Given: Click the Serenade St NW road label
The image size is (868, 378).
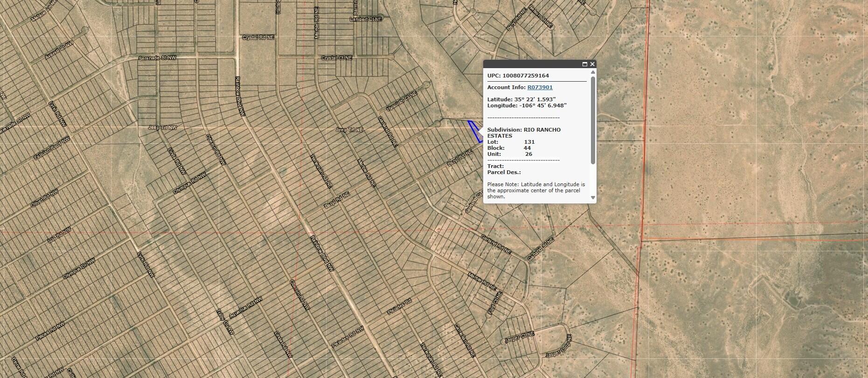Looking at the screenshot, I should tap(158, 58).
